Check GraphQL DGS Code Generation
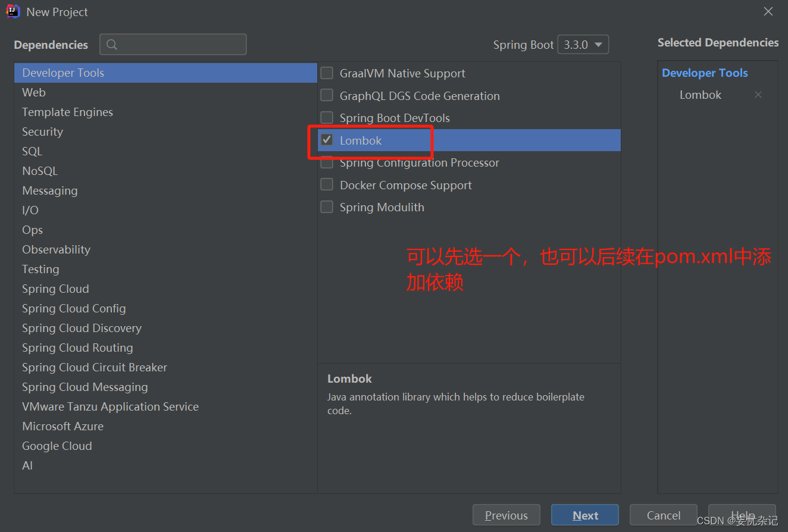 pos(327,95)
